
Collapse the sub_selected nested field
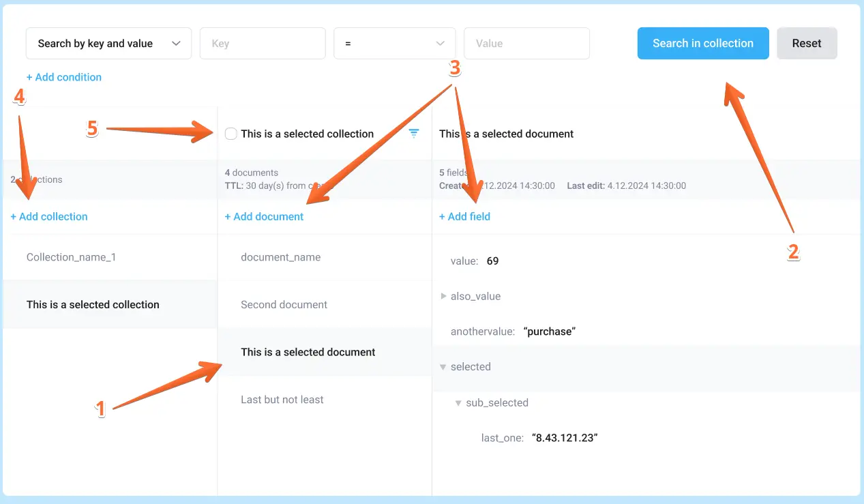tap(459, 403)
